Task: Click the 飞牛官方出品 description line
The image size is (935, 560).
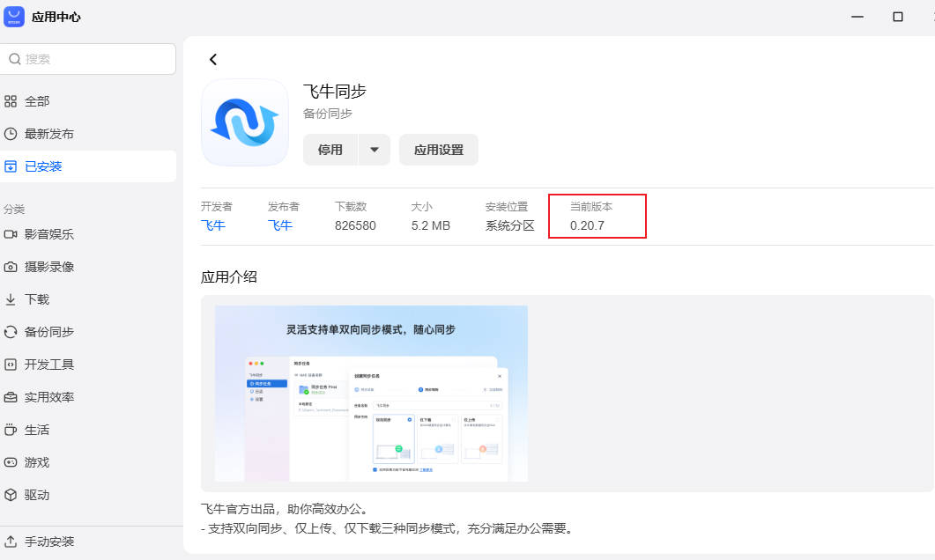Action: coord(286,509)
